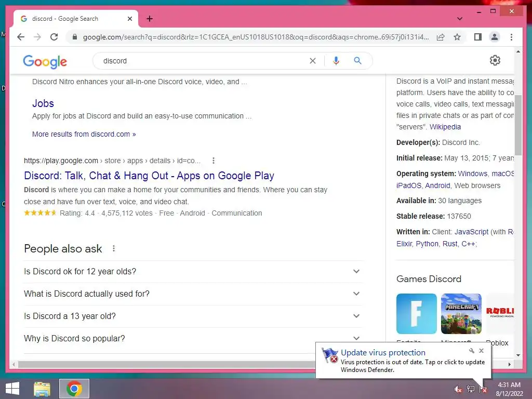Expand 'Why is Discord so popular?'

click(x=193, y=339)
